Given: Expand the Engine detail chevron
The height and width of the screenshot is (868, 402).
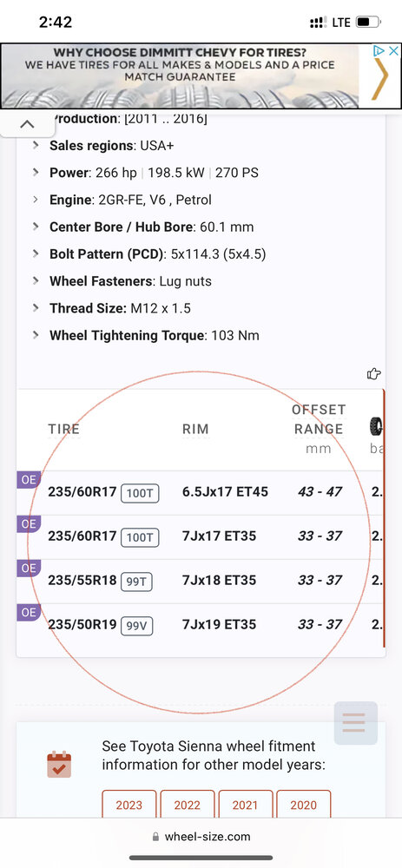Looking at the screenshot, I should point(36,200).
